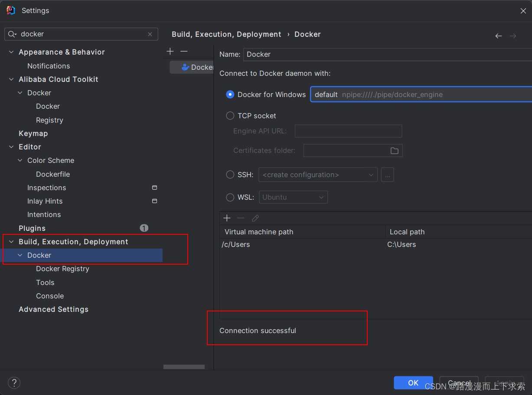The height and width of the screenshot is (395, 532).
Task: Open the help question mark button
Action: (14, 383)
